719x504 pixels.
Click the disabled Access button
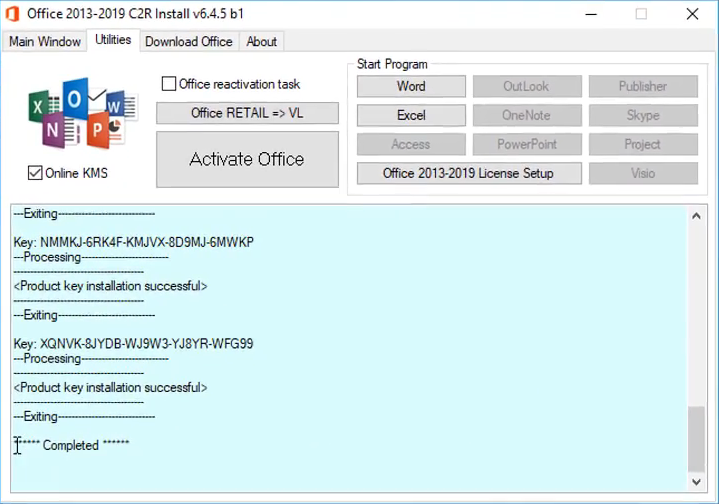click(411, 144)
